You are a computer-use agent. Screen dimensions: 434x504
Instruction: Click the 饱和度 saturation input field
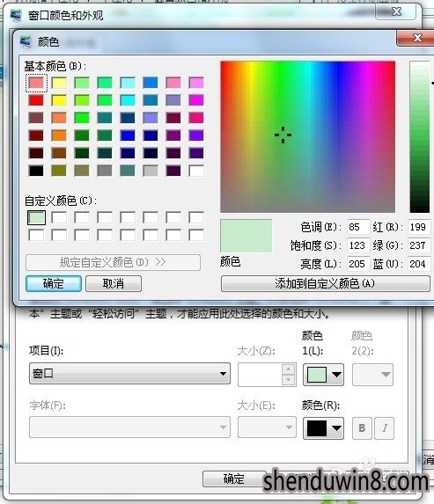click(357, 245)
